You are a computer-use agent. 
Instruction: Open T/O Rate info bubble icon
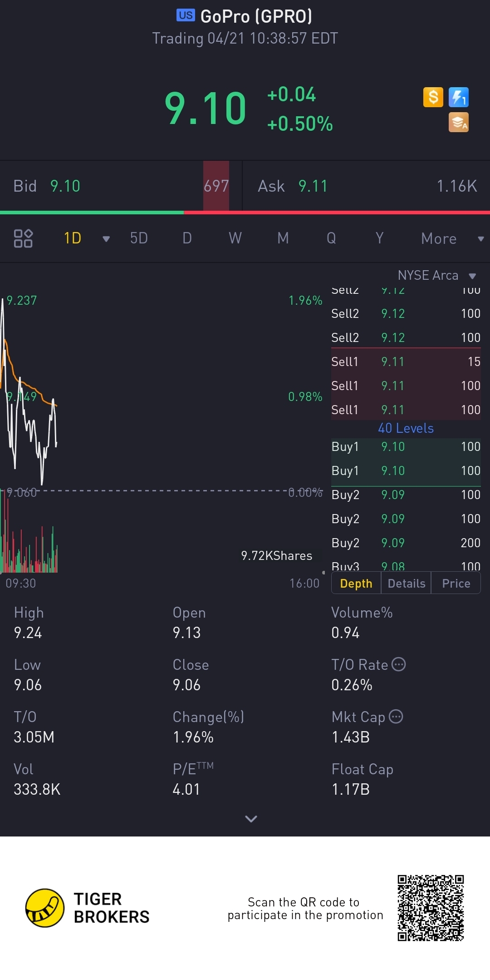click(x=398, y=664)
